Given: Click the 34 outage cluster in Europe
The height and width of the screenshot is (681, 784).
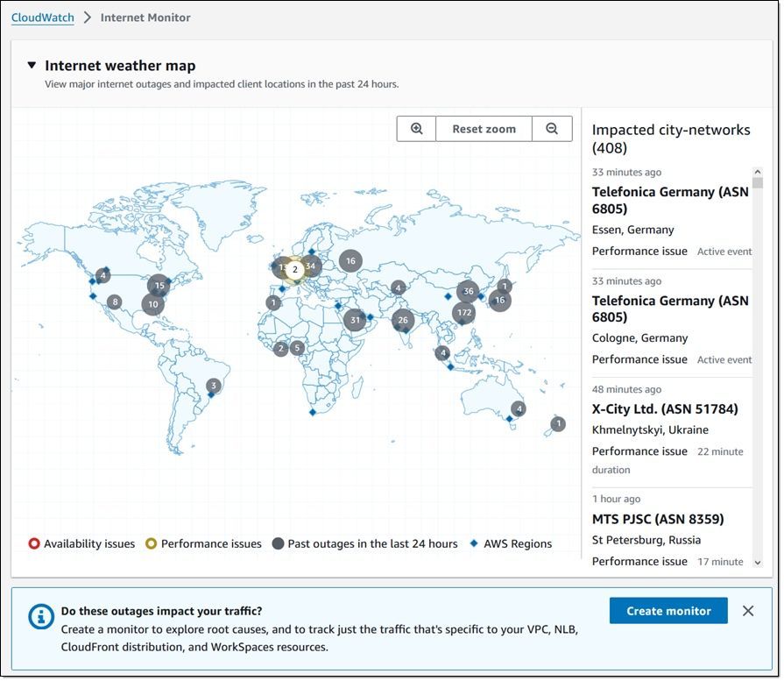Looking at the screenshot, I should (311, 266).
